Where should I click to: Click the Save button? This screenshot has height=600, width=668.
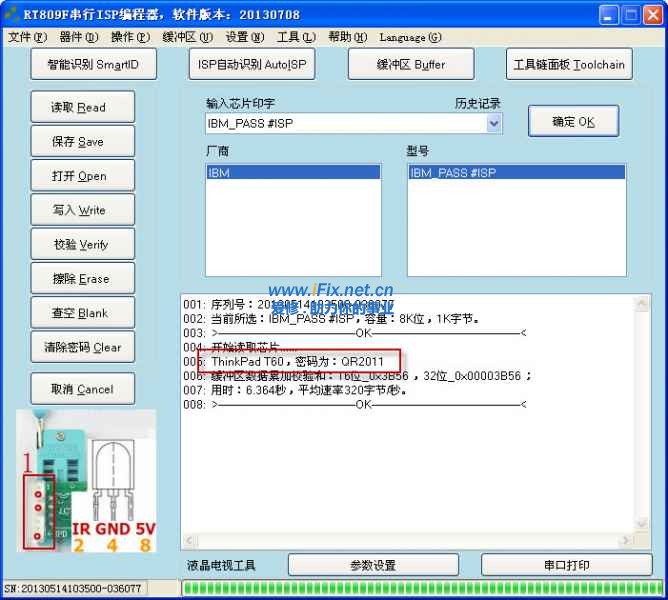click(79, 142)
